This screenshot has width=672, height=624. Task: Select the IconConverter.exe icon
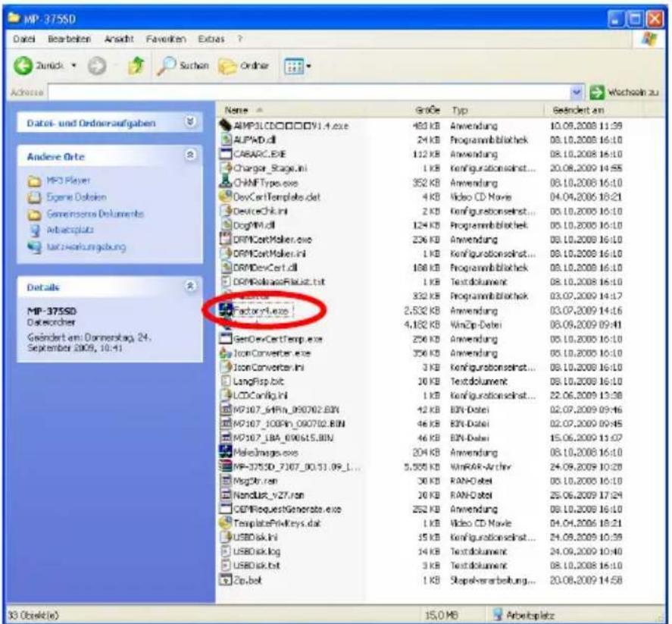click(226, 353)
